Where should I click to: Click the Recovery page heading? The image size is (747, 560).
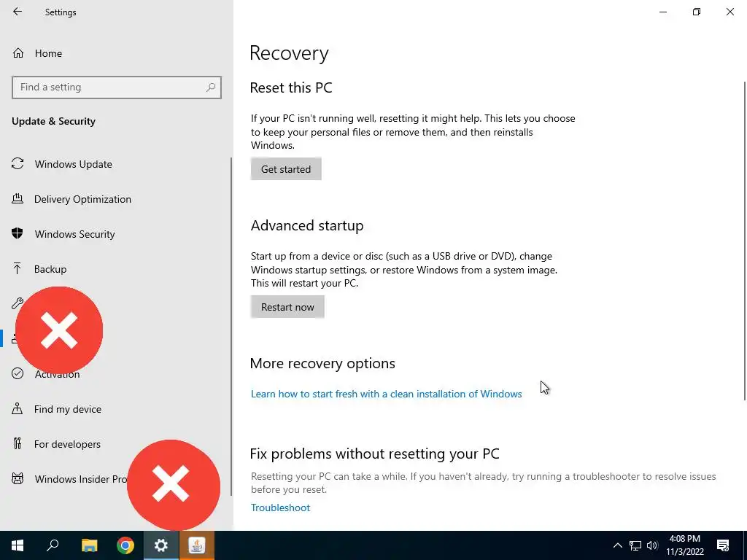[x=289, y=52]
